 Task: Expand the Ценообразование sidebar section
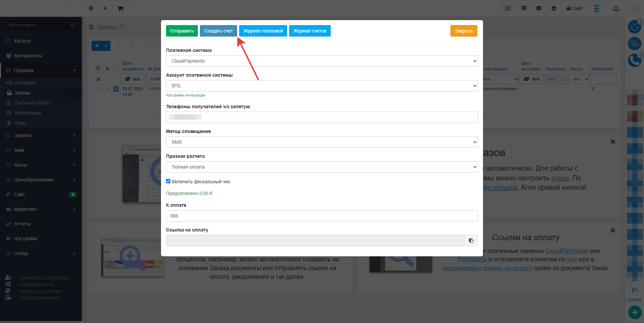41,180
